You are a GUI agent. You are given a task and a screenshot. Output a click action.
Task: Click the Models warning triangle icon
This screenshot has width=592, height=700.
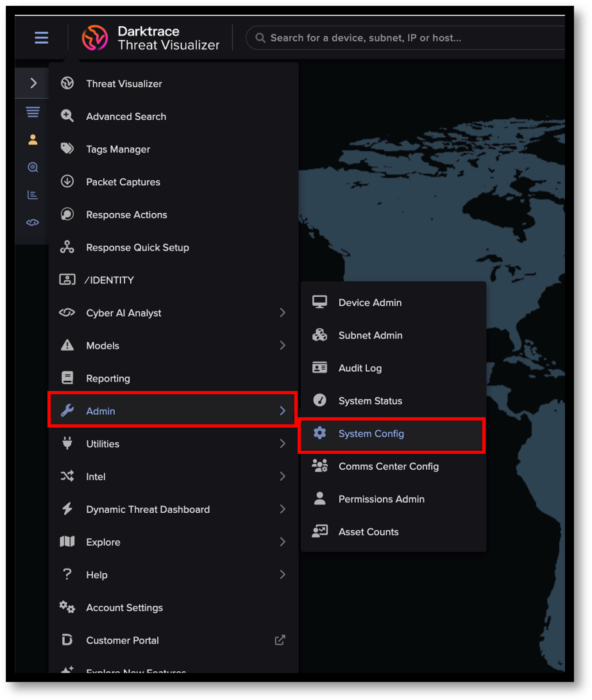coord(67,345)
